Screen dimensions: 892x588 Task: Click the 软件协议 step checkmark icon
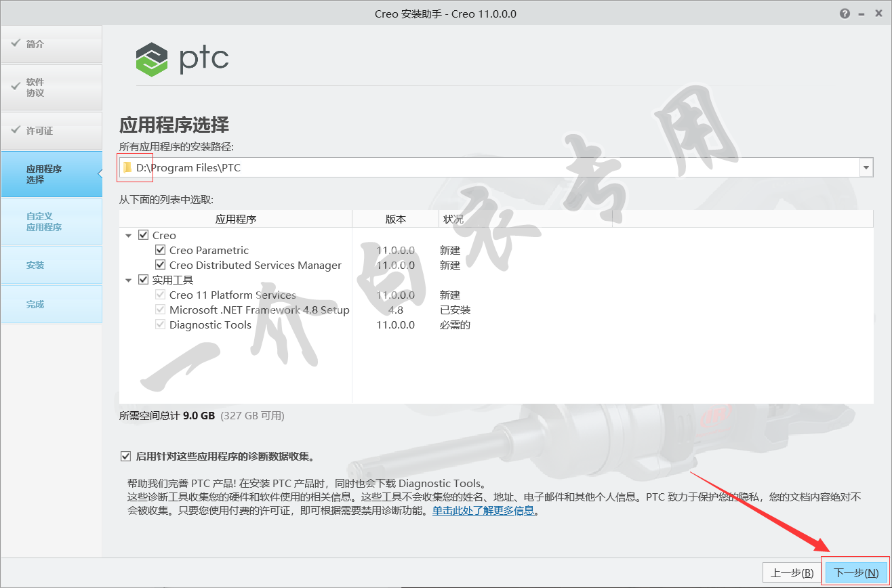point(16,87)
